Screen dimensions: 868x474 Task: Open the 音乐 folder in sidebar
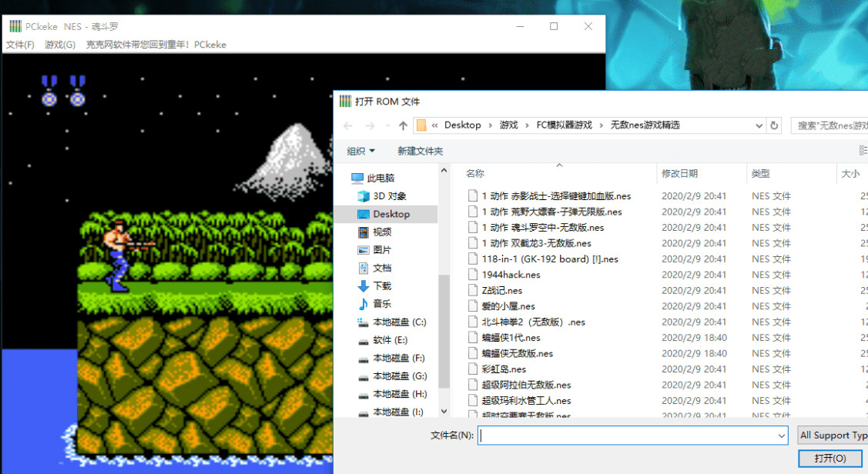(382, 304)
